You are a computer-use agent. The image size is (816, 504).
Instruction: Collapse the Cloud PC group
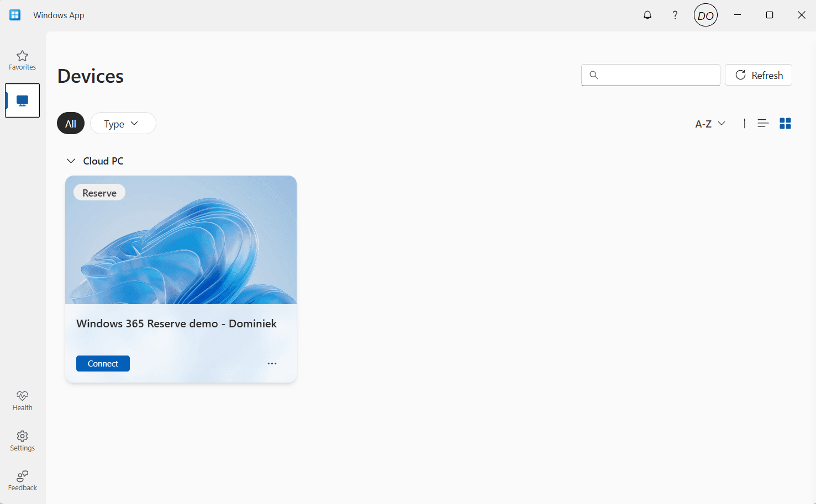point(71,161)
